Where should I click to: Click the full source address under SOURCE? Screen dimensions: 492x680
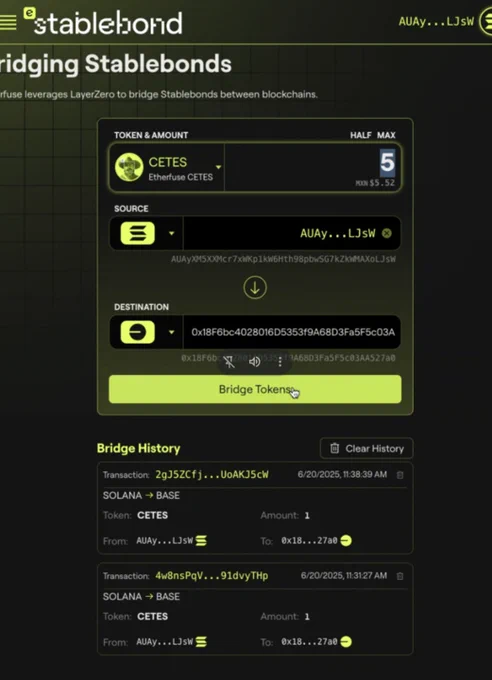click(x=283, y=259)
